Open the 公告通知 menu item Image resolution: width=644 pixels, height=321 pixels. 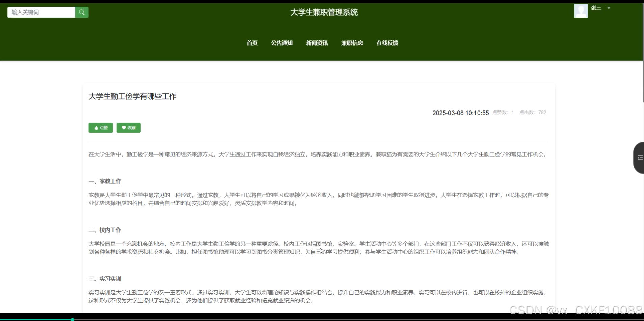click(282, 43)
